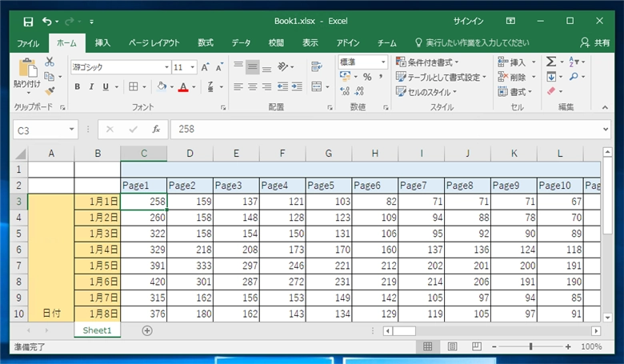Click the 共有 share button
The height and width of the screenshot is (364, 624).
coord(595,43)
